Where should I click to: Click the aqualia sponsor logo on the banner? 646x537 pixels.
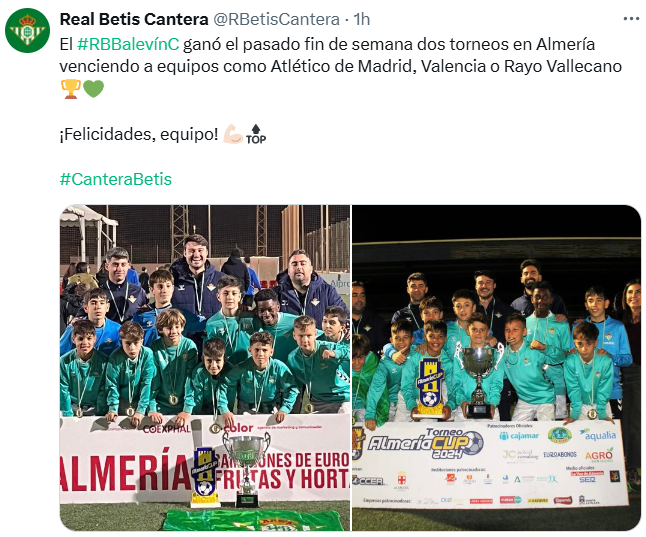tap(597, 434)
